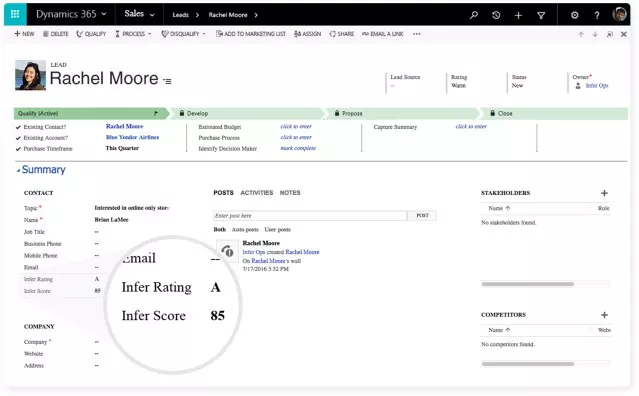Open the settings gear icon
This screenshot has width=639, height=396.
pyautogui.click(x=575, y=15)
